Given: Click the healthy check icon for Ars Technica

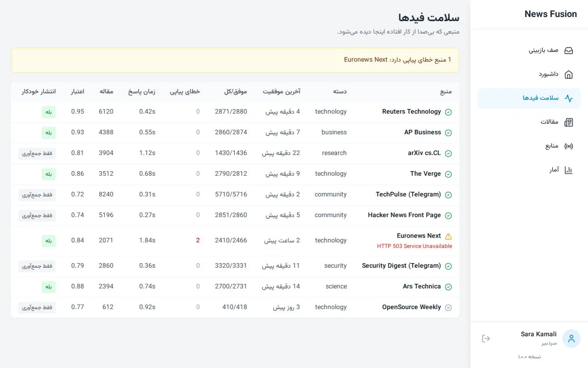Looking at the screenshot, I should pyautogui.click(x=448, y=287).
